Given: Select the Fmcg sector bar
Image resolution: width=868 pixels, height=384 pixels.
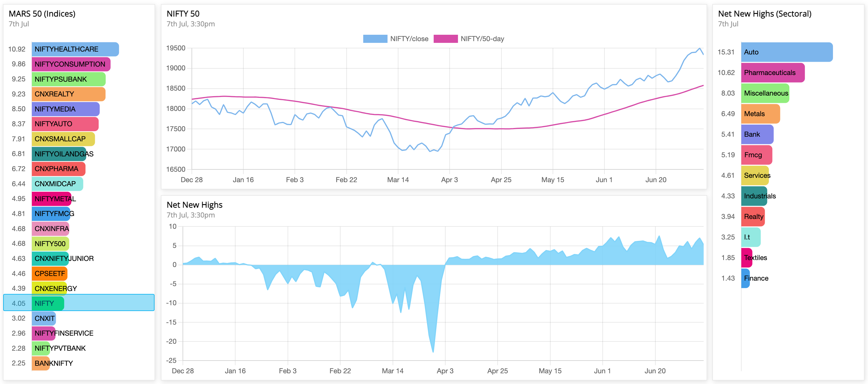Looking at the screenshot, I should pyautogui.click(x=757, y=155).
